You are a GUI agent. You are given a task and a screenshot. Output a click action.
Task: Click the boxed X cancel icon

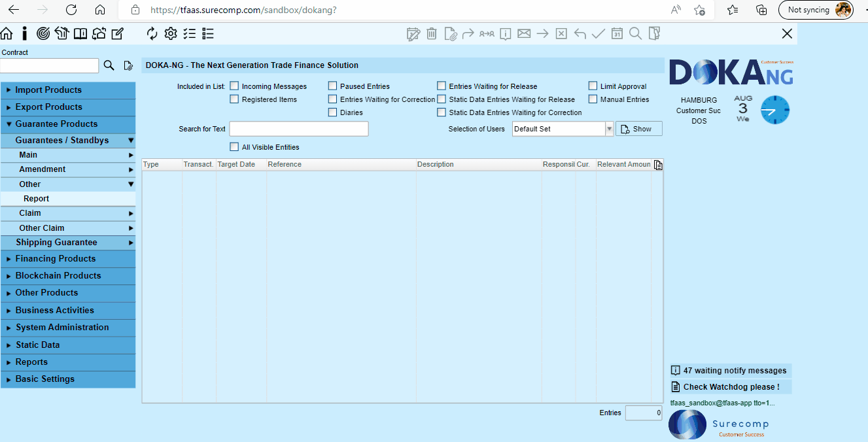click(561, 34)
